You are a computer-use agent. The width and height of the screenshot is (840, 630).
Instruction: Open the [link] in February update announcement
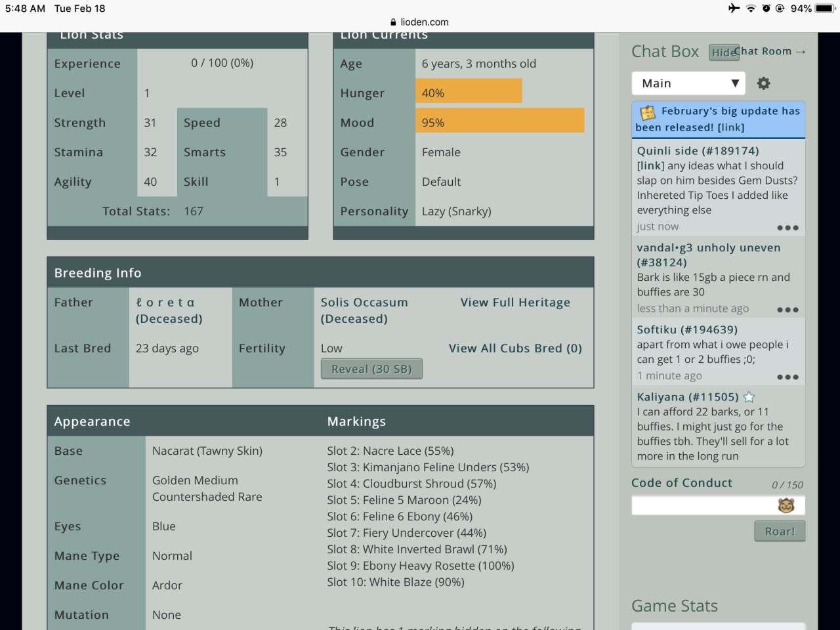pyautogui.click(x=731, y=127)
